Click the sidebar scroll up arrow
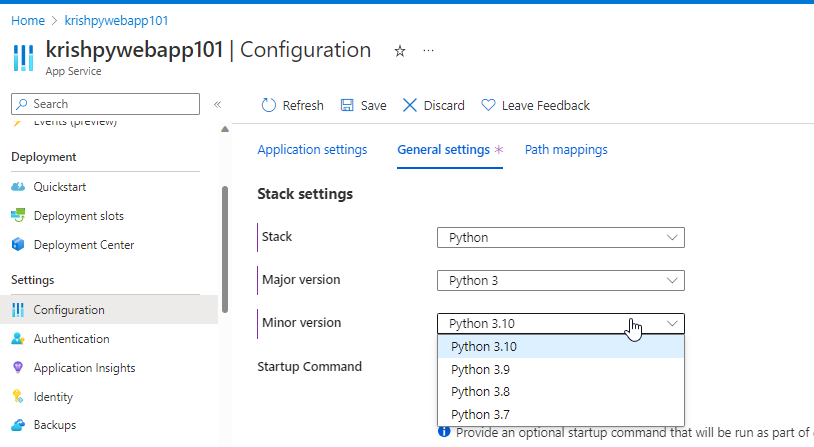The height and width of the screenshot is (447, 814). pyautogui.click(x=225, y=129)
